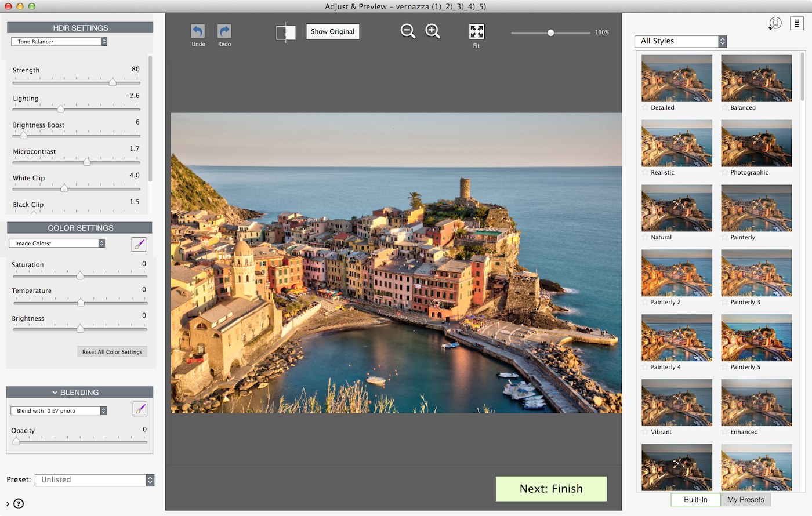Toggle the split preview icon
Screen dimensions: 812x516
285,32
